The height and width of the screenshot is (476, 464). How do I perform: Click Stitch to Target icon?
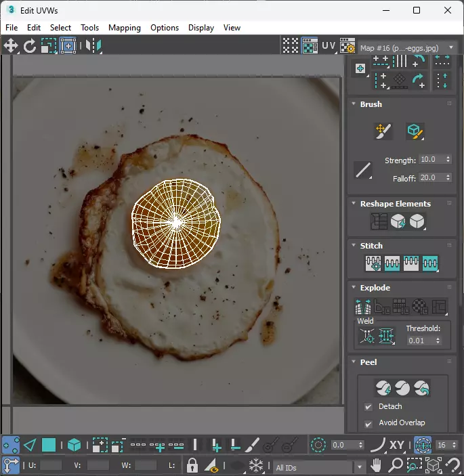[373, 263]
